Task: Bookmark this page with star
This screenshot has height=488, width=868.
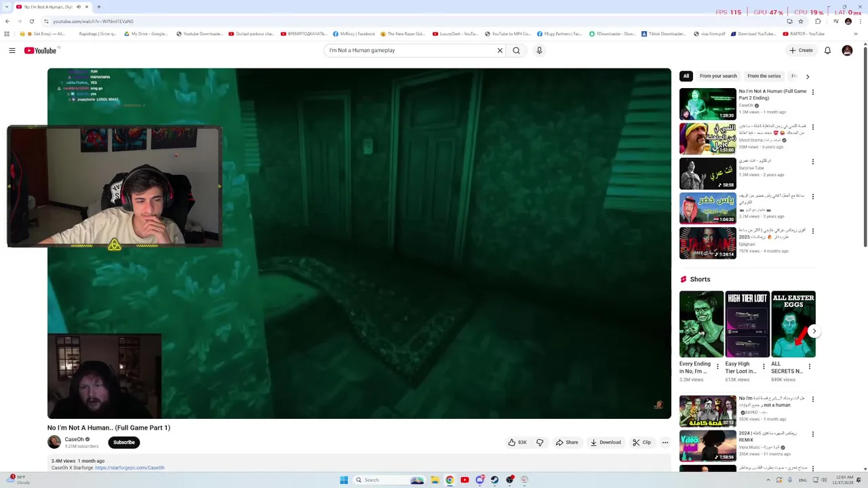Action: [x=800, y=21]
